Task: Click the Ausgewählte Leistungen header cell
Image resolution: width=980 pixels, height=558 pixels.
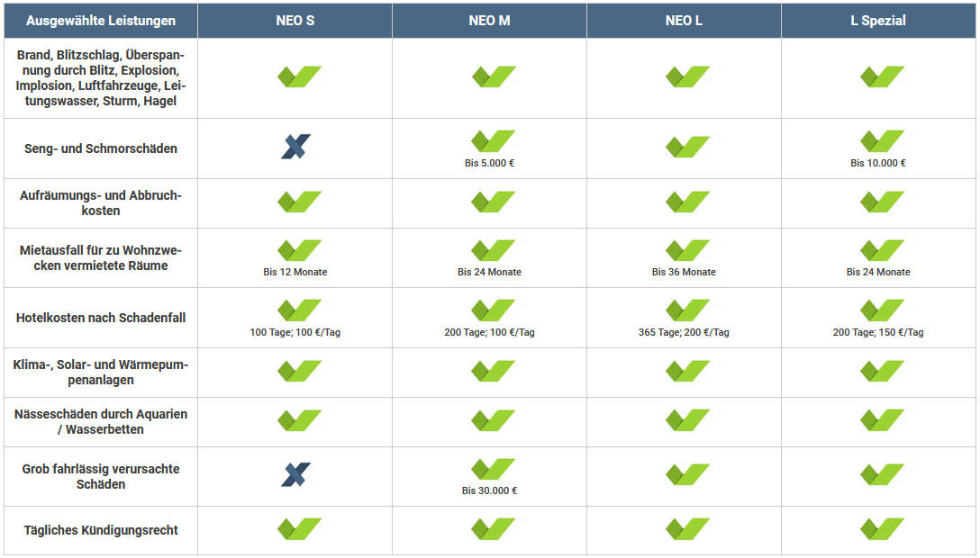Action: point(101,21)
